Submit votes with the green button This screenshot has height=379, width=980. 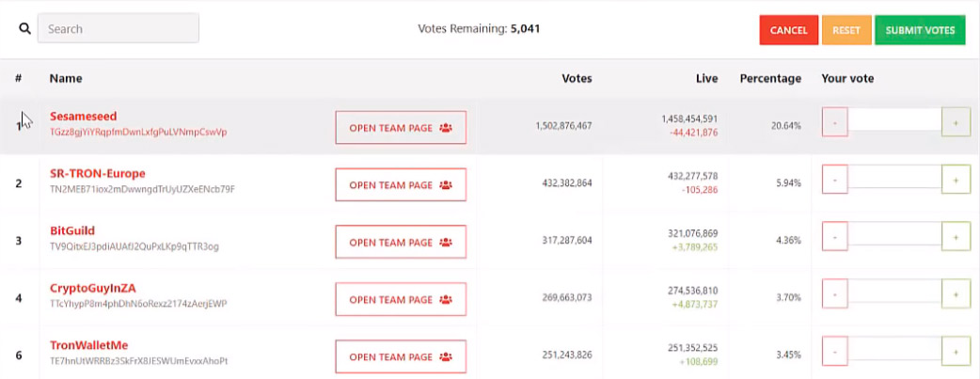click(920, 30)
